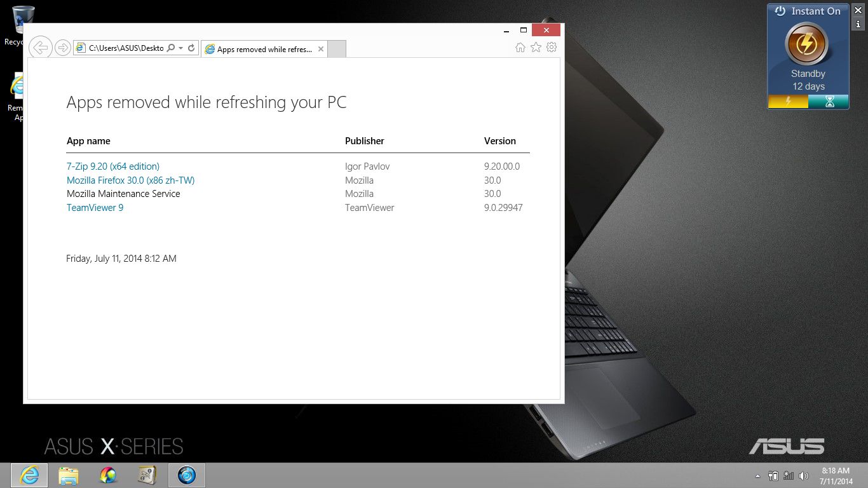This screenshot has height=488, width=868.
Task: Click the address bar search magnifier icon
Action: point(170,48)
